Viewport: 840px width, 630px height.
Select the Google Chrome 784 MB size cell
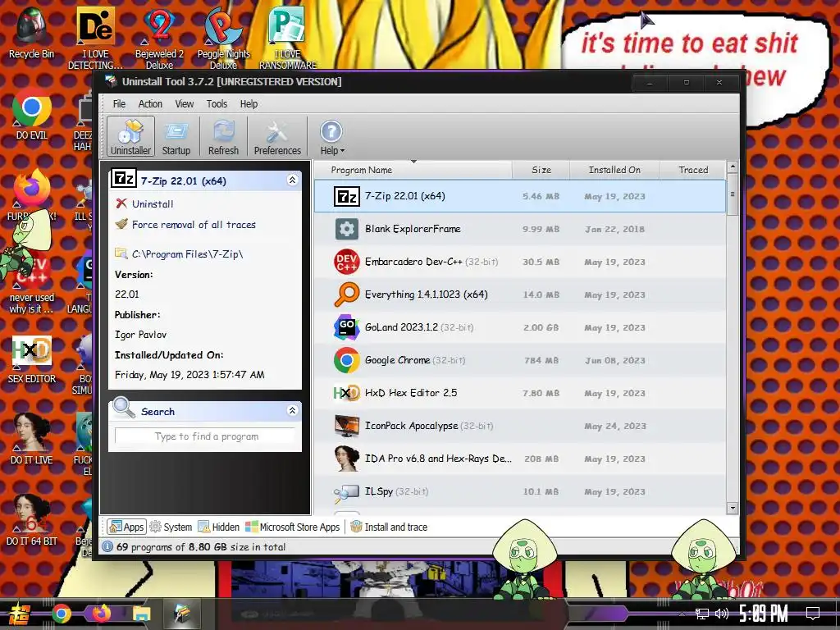click(541, 361)
